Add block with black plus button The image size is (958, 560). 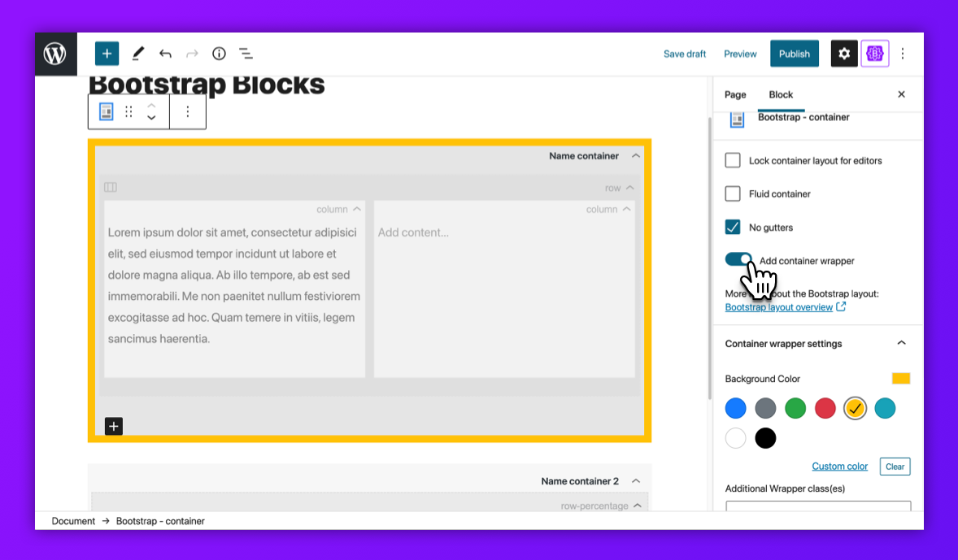click(x=114, y=426)
